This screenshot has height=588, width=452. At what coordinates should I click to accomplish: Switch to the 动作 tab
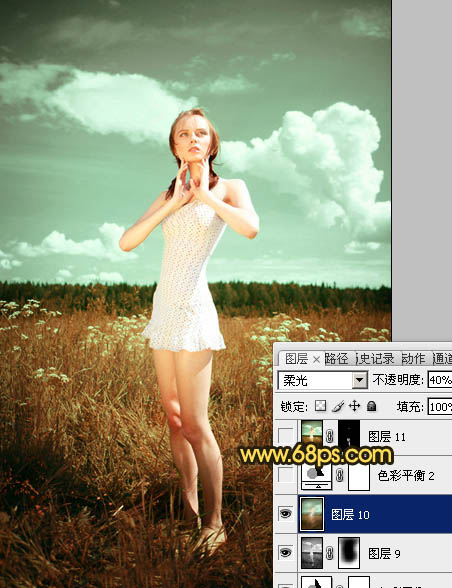[x=413, y=359]
